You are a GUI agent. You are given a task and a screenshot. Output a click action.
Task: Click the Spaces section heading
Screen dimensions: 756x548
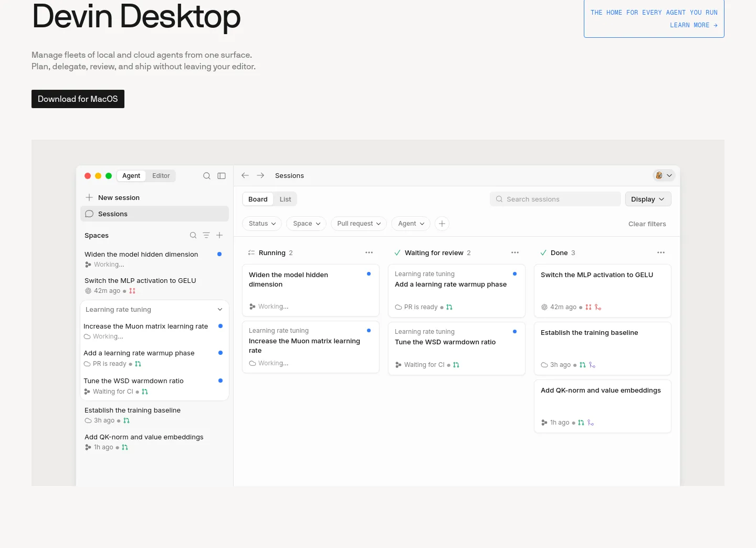coord(97,236)
